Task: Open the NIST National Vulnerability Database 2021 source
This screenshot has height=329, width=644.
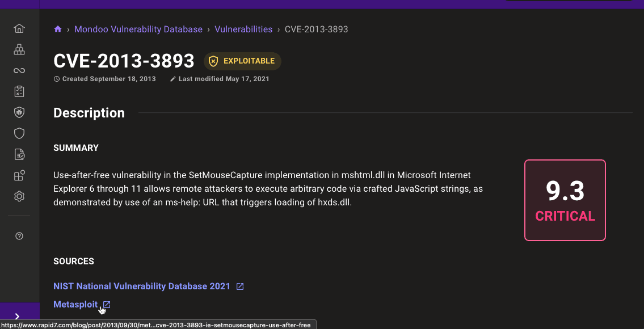Action: click(141, 286)
